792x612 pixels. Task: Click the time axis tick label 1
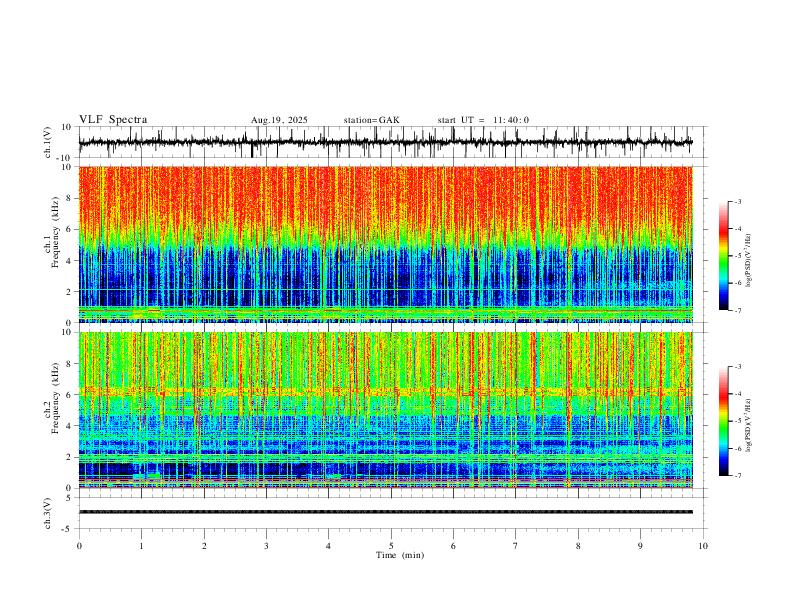click(141, 546)
